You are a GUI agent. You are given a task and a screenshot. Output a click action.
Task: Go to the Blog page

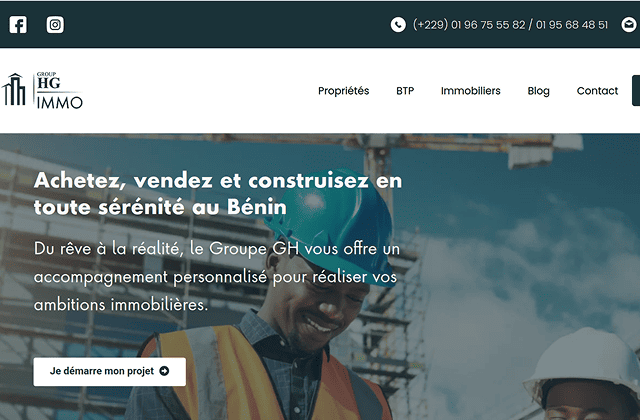coord(538,91)
